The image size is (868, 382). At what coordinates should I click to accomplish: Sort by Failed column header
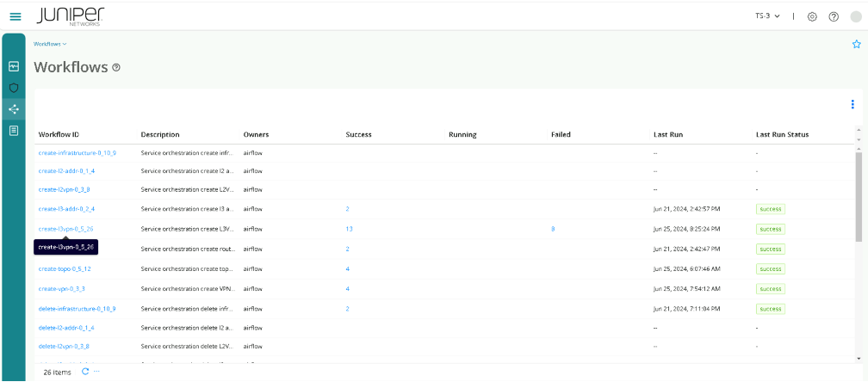tap(561, 134)
